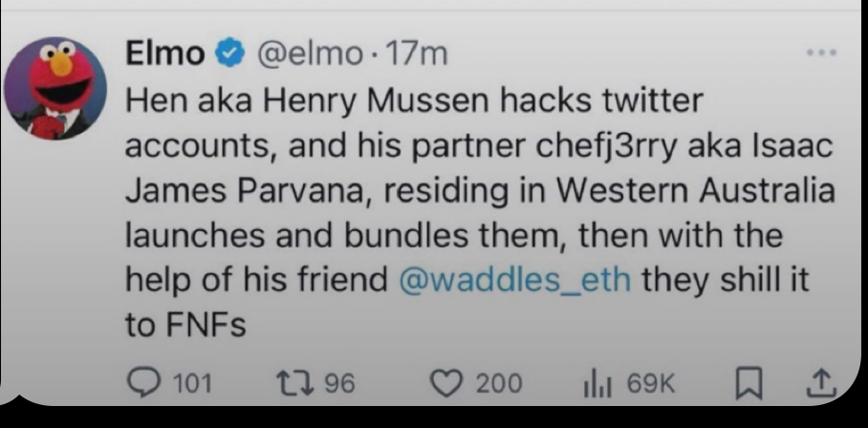The height and width of the screenshot is (428, 868).
Task: Click the 96 retweets count
Action: [337, 383]
